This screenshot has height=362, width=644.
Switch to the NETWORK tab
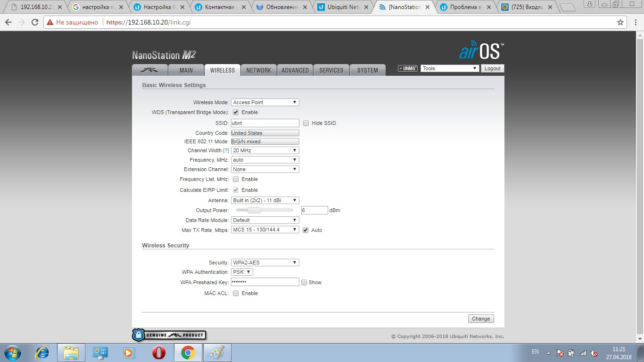coord(258,70)
